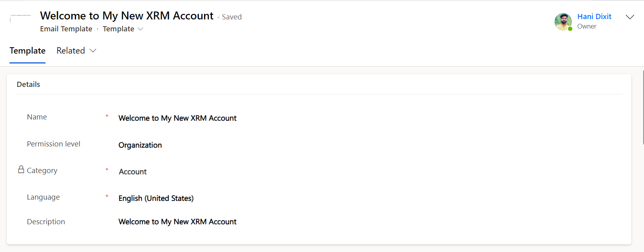The width and height of the screenshot is (644, 252).
Task: Switch to the Template tab
Action: click(x=27, y=51)
